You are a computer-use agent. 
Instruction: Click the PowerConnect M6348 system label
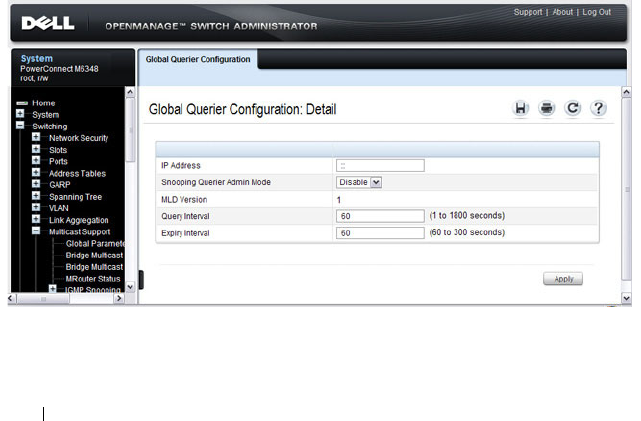coord(59,69)
